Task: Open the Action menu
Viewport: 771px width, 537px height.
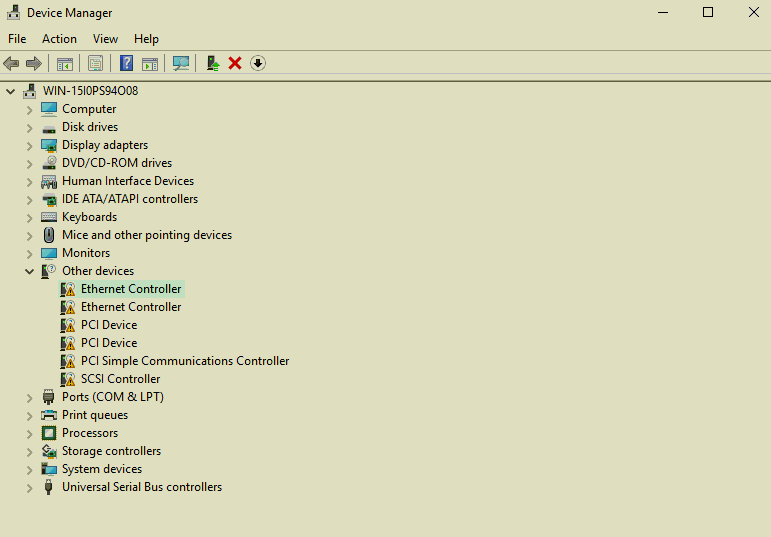Action: [59, 39]
